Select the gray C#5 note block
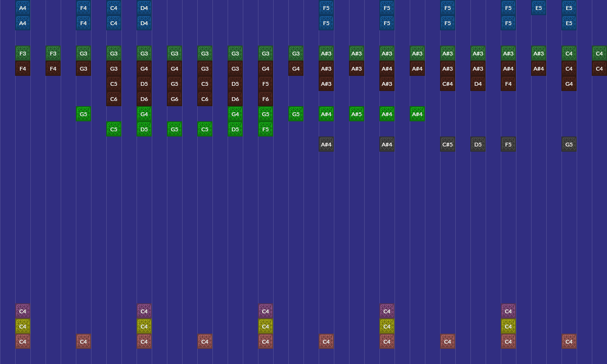This screenshot has height=364, width=607. 448,144
